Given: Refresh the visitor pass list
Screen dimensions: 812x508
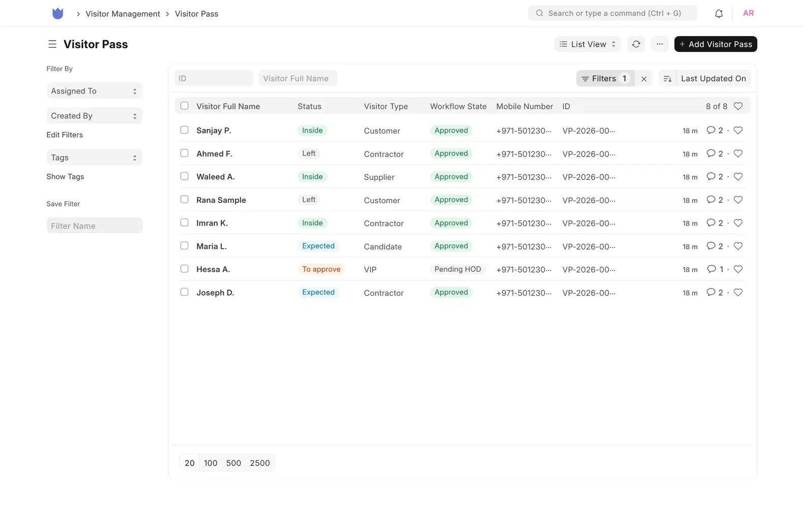Looking at the screenshot, I should pos(636,44).
